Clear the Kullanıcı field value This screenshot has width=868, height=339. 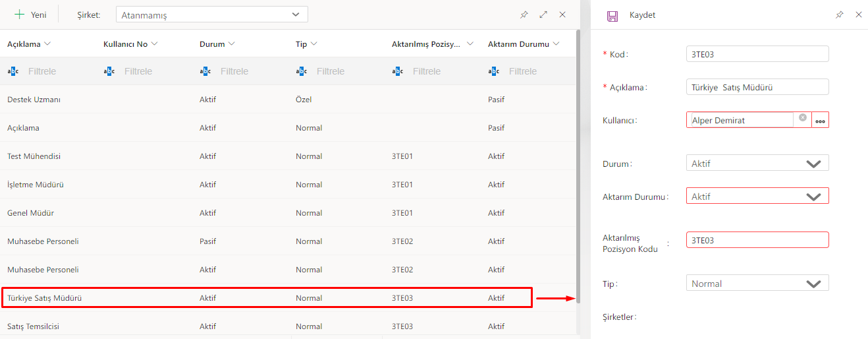pos(803,117)
